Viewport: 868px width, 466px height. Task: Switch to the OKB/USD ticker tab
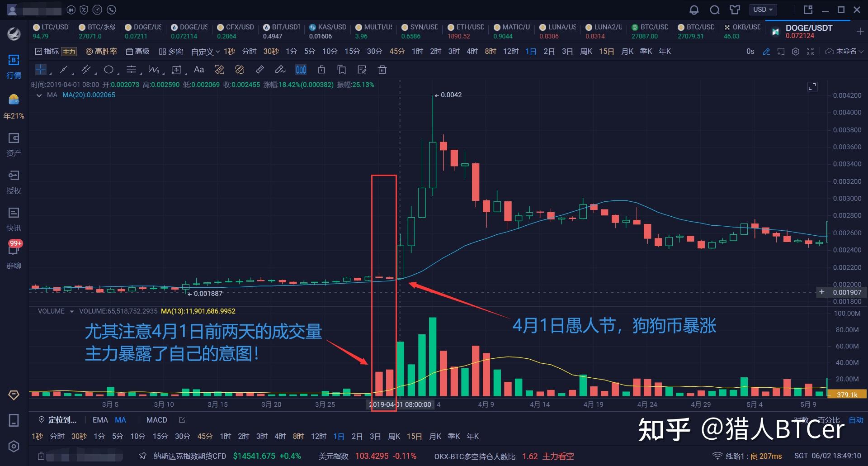[x=742, y=31]
